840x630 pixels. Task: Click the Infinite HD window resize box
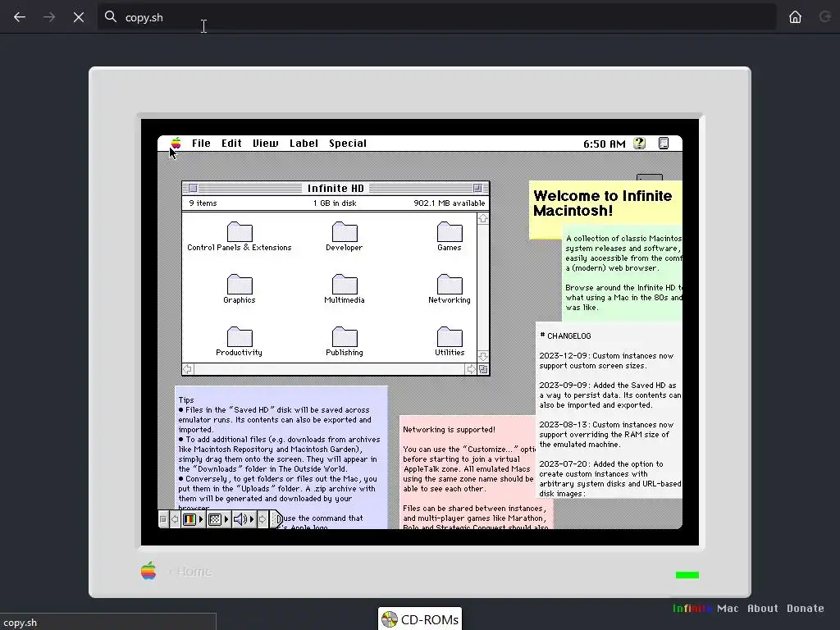(483, 369)
